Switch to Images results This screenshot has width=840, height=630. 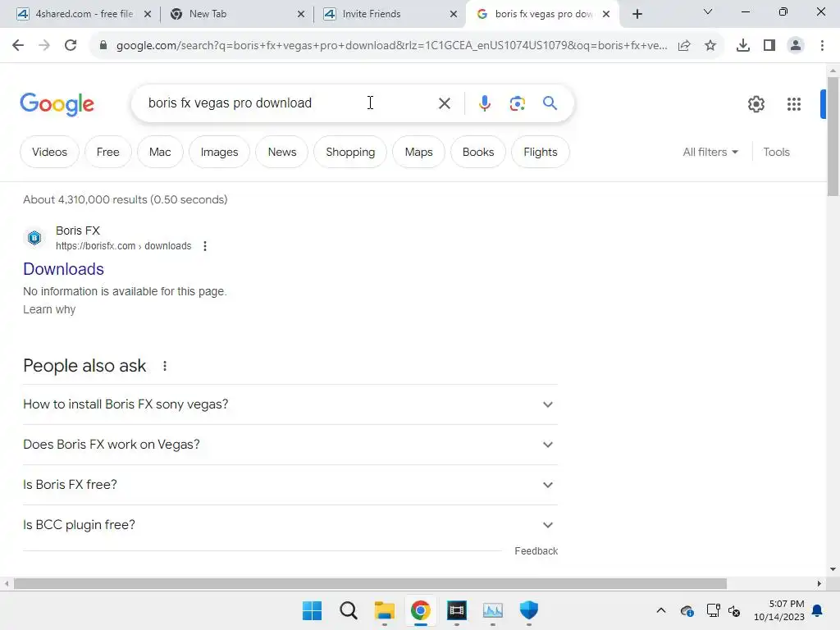tap(219, 152)
